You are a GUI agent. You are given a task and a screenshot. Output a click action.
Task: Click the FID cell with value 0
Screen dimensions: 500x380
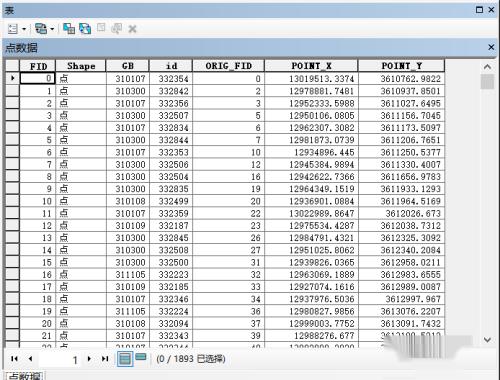coord(38,78)
